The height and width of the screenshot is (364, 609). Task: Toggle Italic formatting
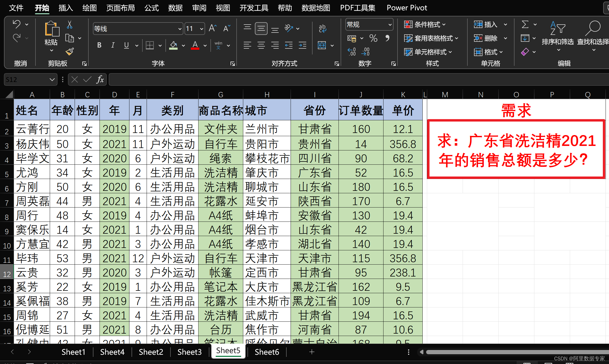click(x=113, y=45)
